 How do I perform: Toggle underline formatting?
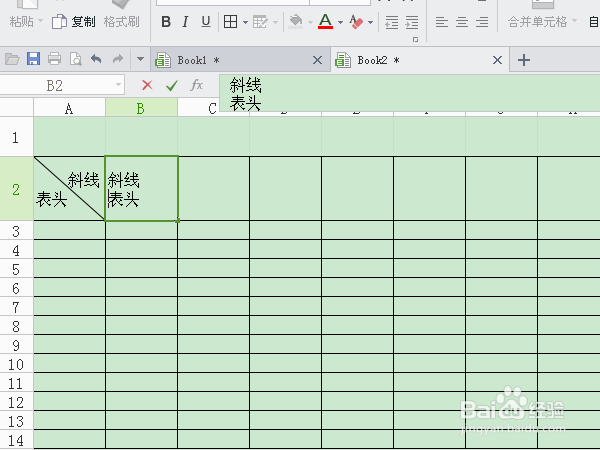tap(206, 22)
